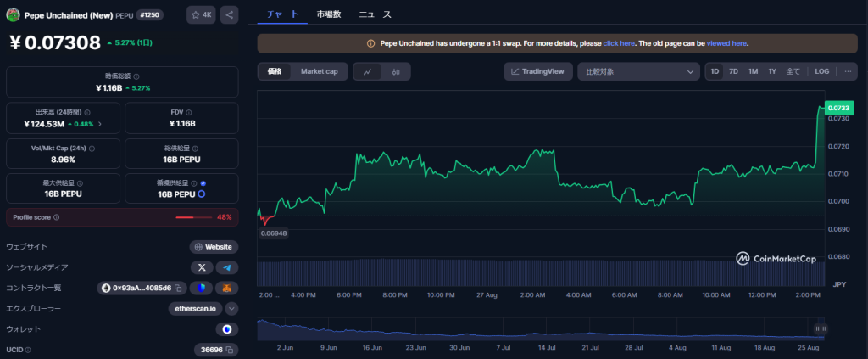Viewport: 868px width, 359px height.
Task: Click the pause handle on range navigator
Action: [x=821, y=329]
